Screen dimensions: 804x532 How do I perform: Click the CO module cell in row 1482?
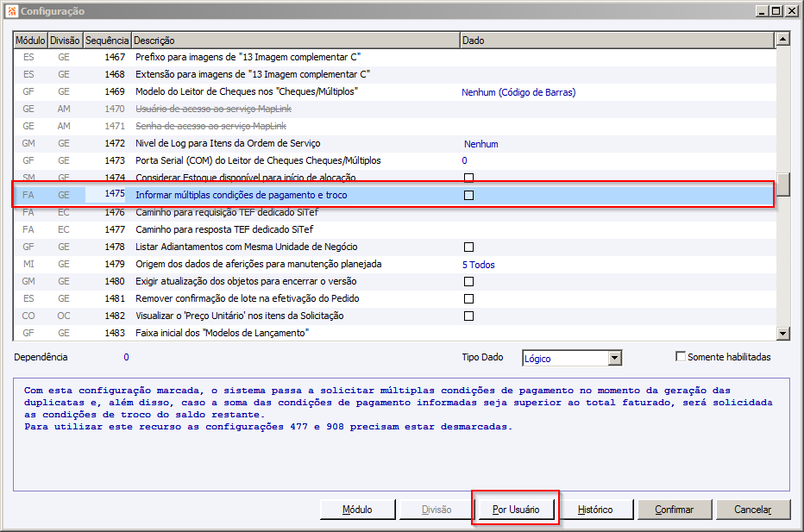[28, 316]
